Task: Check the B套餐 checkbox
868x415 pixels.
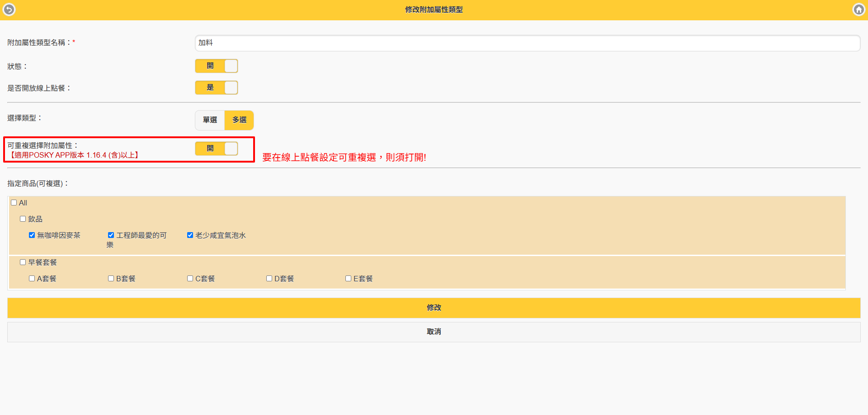Action: [111, 279]
